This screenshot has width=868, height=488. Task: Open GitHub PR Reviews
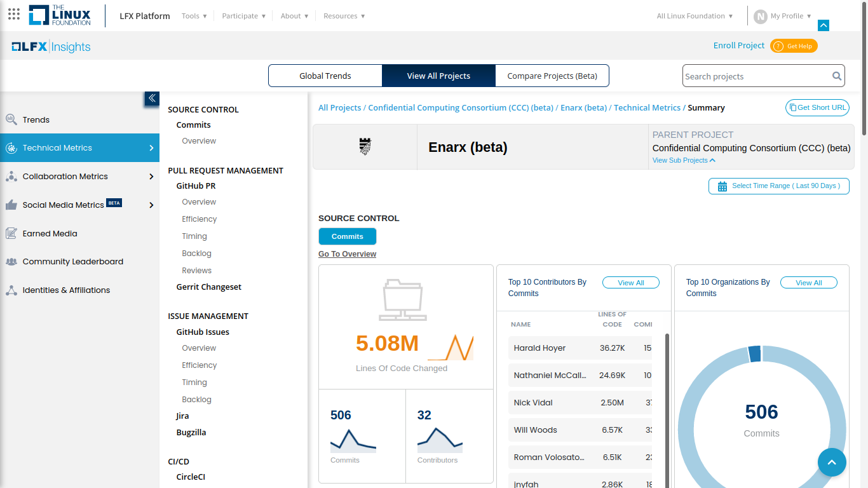click(x=196, y=271)
